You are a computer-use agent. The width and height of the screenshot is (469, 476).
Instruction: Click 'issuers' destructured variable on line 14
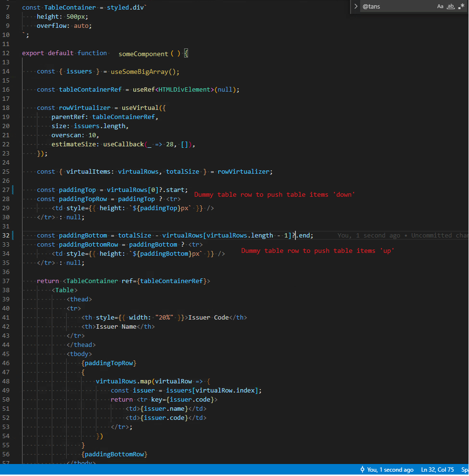[79, 71]
